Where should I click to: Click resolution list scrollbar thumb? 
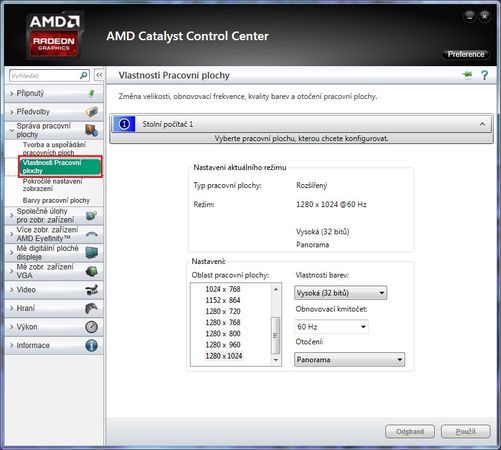[275, 335]
